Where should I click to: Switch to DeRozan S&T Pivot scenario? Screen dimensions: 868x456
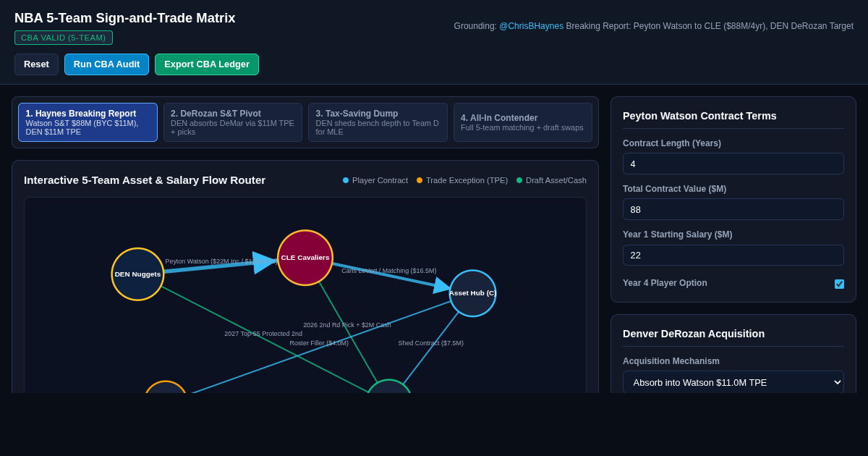coord(233,122)
